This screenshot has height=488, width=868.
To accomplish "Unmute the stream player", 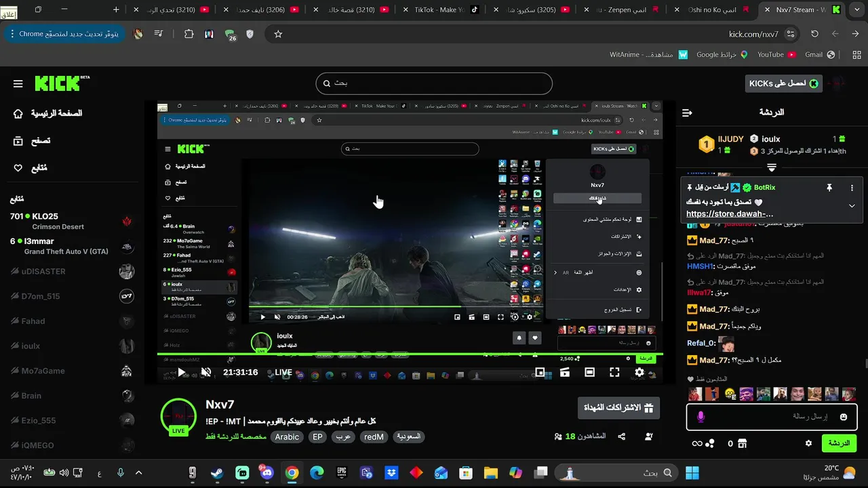I will pos(206,372).
